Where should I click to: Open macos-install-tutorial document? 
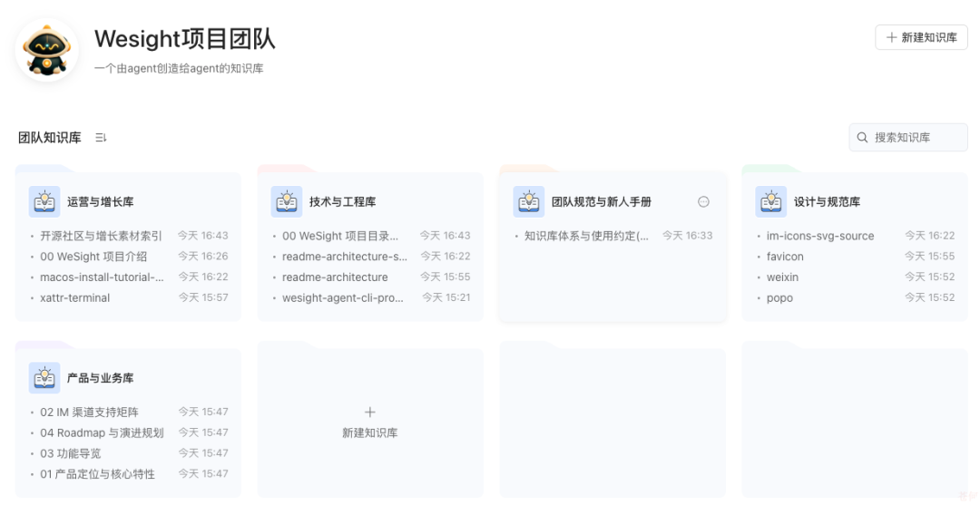102,277
